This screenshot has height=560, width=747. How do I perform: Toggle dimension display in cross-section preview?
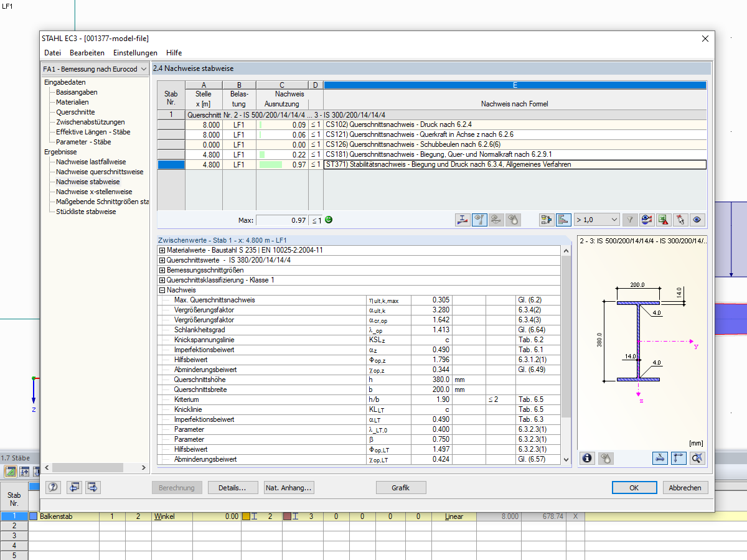(x=660, y=458)
